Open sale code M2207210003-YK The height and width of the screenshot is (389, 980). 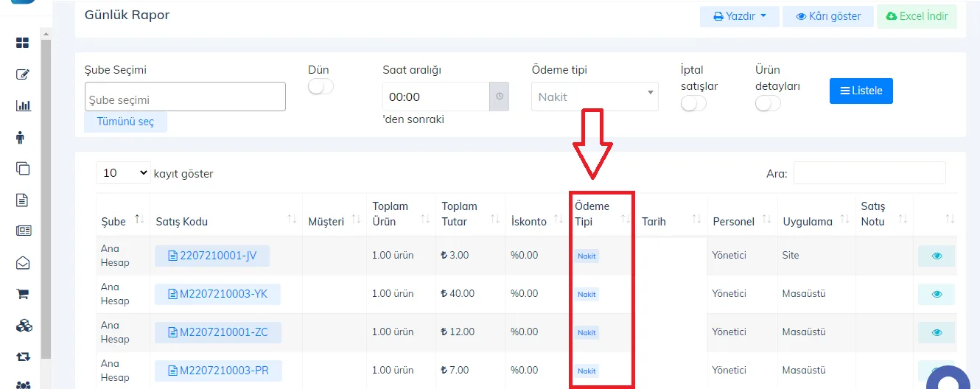coord(217,294)
